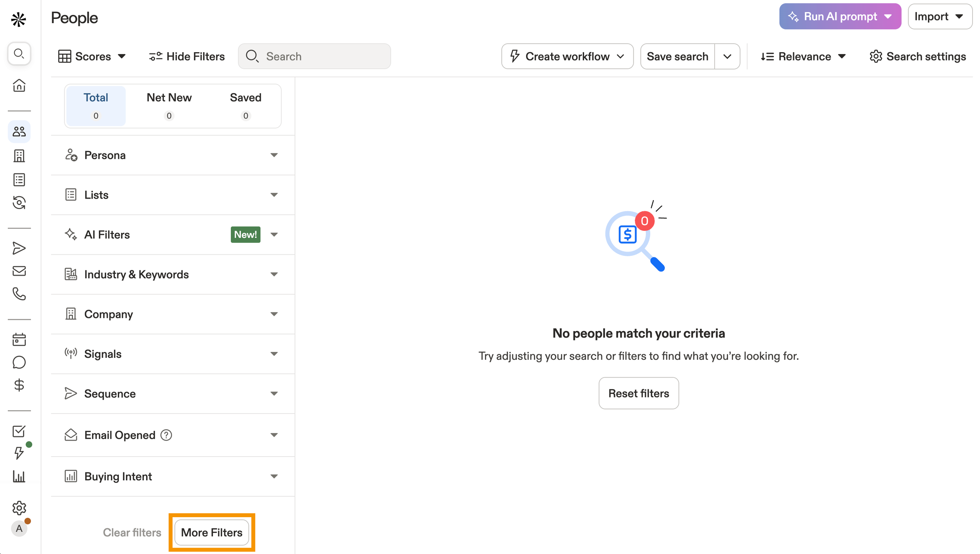This screenshot has width=980, height=554.
Task: Open Companies building icon in sidebar
Action: point(19,156)
